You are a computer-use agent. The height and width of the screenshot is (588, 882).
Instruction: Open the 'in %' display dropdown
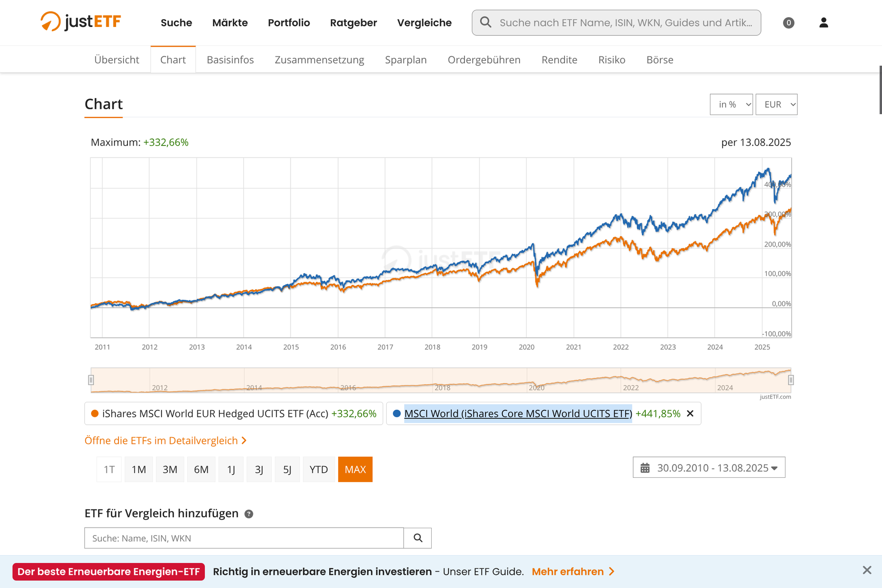(731, 104)
